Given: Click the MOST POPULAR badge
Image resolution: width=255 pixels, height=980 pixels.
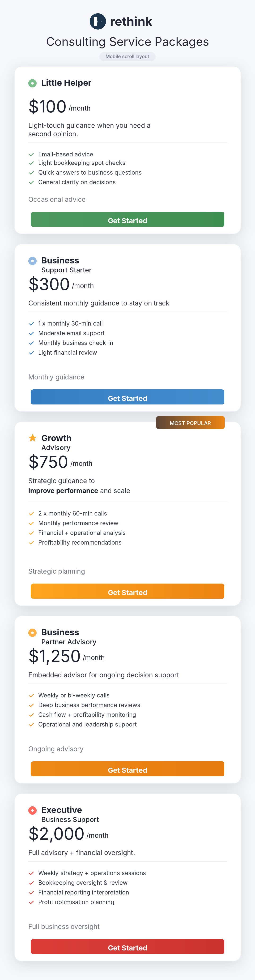Looking at the screenshot, I should [x=190, y=423].
